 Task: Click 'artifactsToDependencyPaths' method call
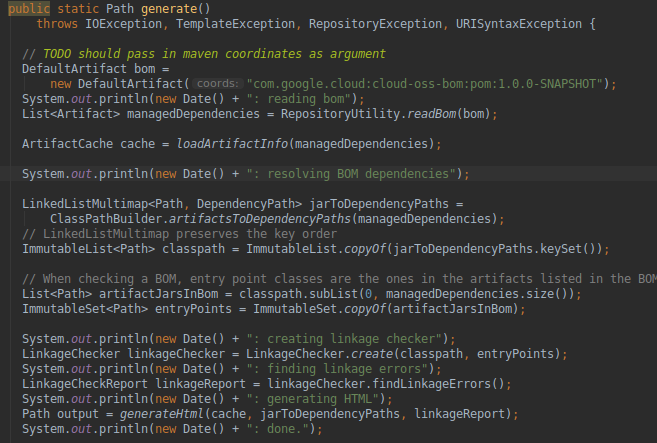260,219
